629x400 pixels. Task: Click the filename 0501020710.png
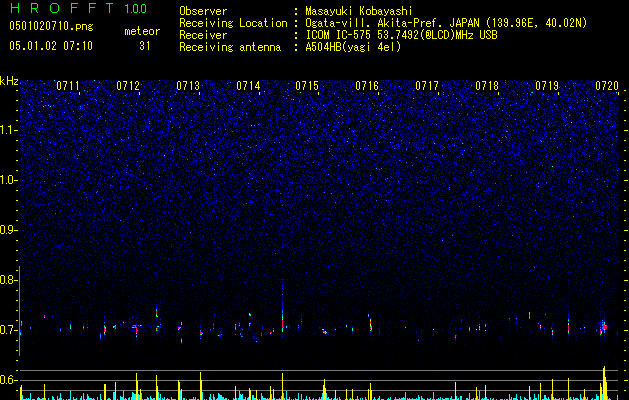(x=51, y=26)
